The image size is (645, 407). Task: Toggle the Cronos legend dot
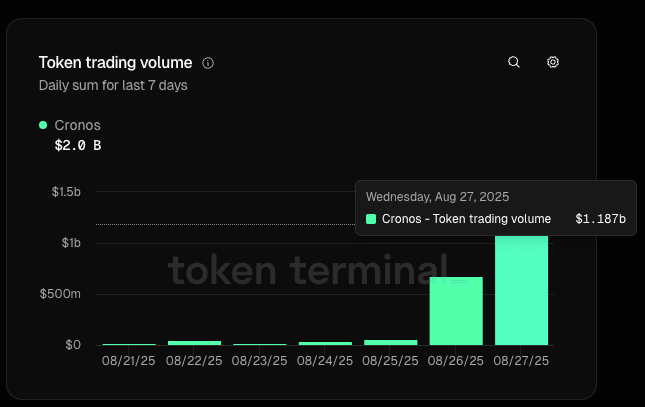click(x=43, y=125)
